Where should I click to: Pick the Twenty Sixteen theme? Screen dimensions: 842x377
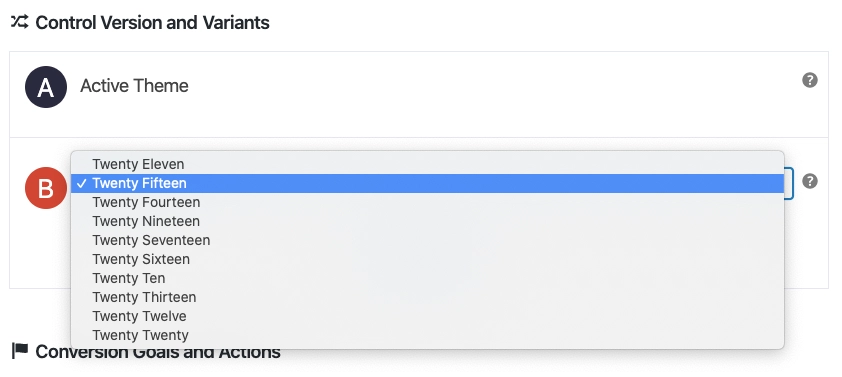427,259
